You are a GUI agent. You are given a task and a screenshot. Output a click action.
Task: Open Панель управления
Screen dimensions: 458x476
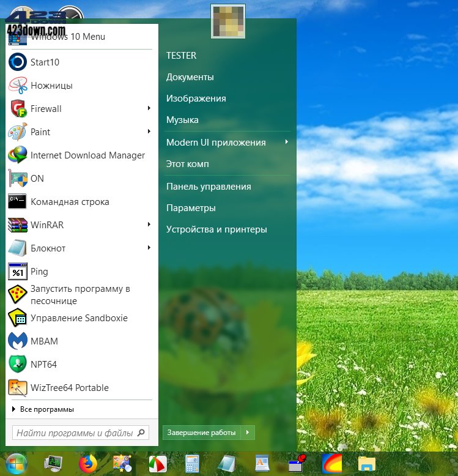(x=209, y=187)
